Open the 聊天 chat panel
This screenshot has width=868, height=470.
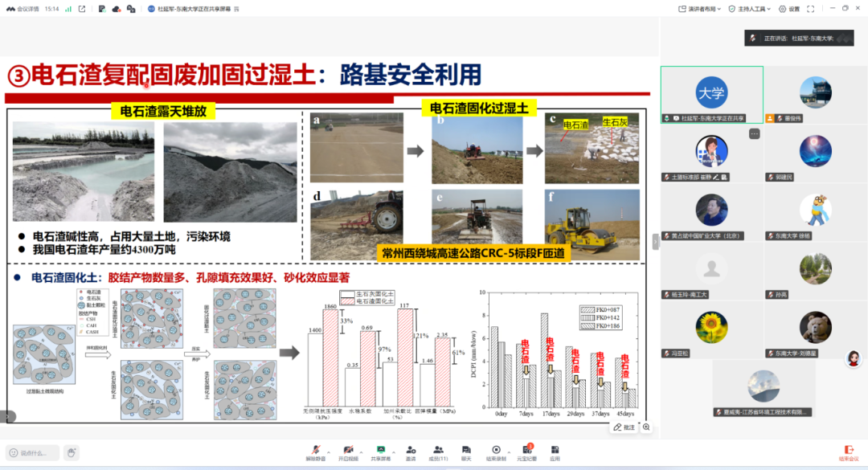(x=466, y=453)
